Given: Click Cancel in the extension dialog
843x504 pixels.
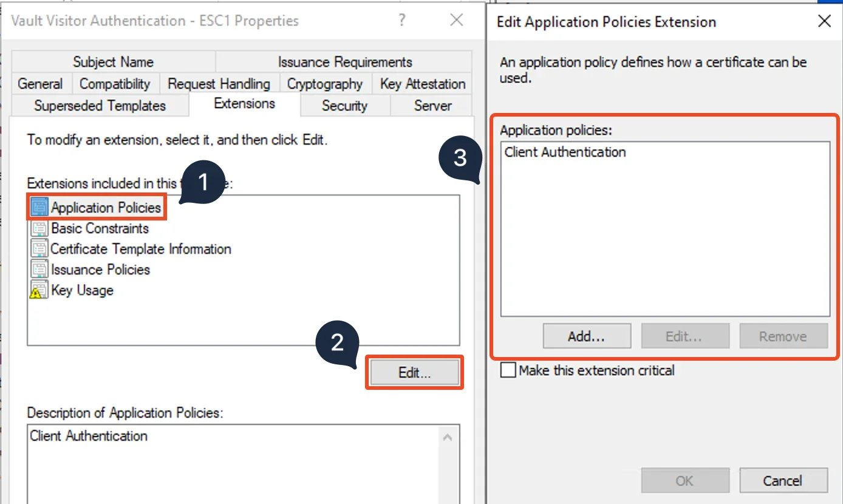Looking at the screenshot, I should click(x=783, y=480).
